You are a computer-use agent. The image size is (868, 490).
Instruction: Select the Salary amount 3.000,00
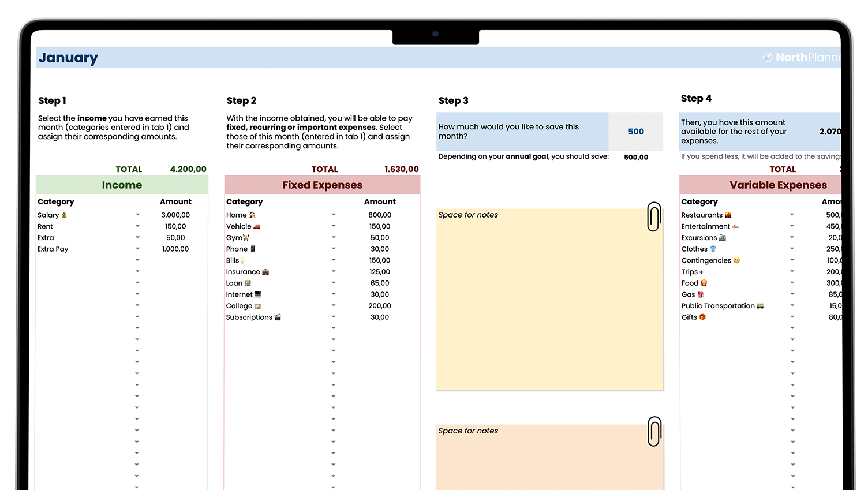(x=175, y=215)
